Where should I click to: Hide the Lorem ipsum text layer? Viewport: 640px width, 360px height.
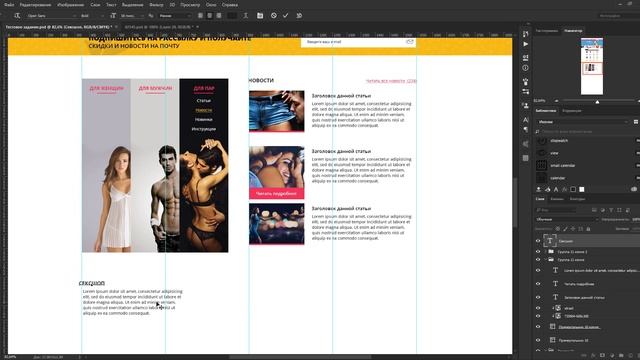tap(538, 270)
